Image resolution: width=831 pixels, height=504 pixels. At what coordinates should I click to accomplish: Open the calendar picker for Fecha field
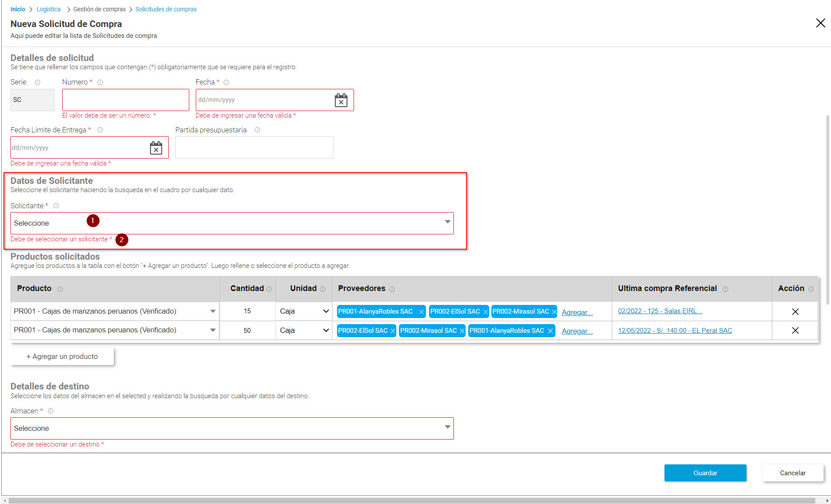point(341,100)
